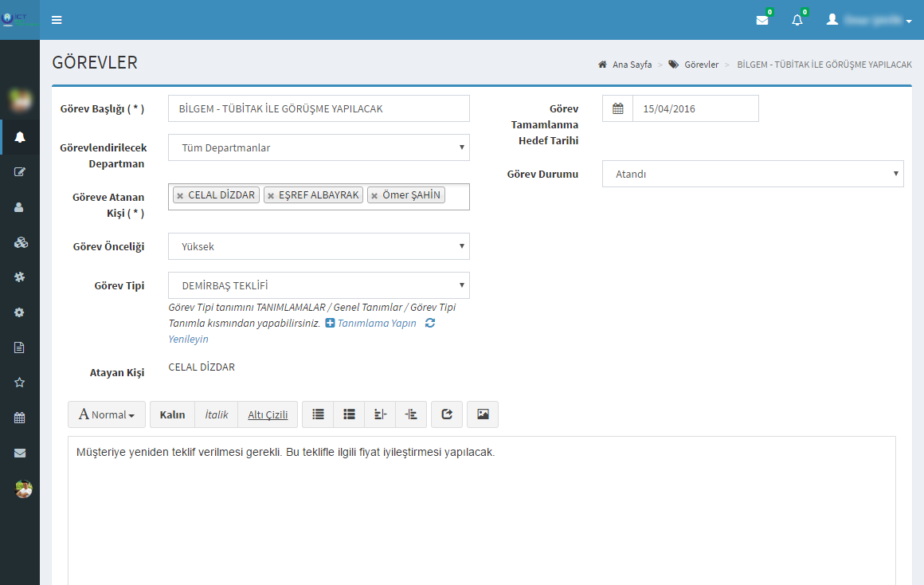The height and width of the screenshot is (585, 924).
Task: Remove EŞREF ALBAYRAK from assigned persons
Action: pyautogui.click(x=271, y=195)
